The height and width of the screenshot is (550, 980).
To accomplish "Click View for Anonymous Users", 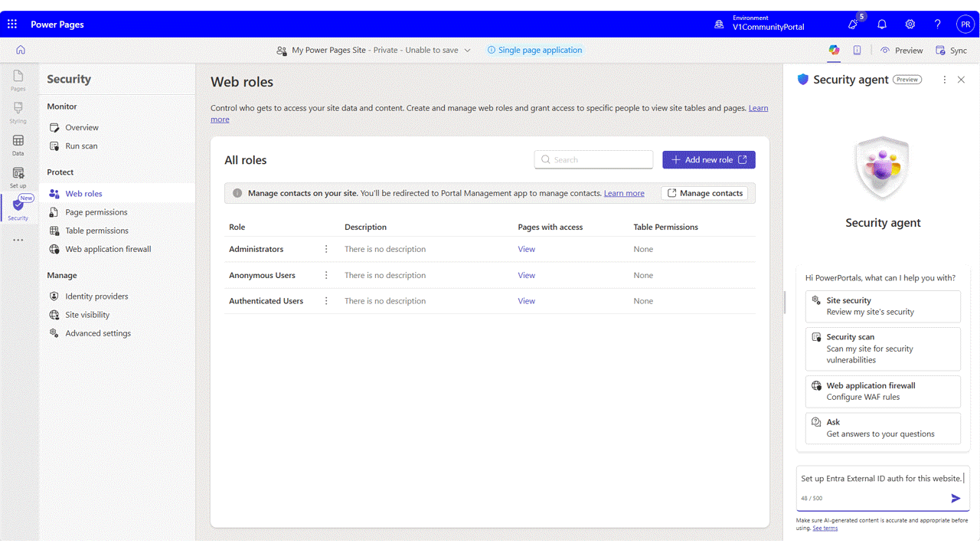I will (527, 275).
